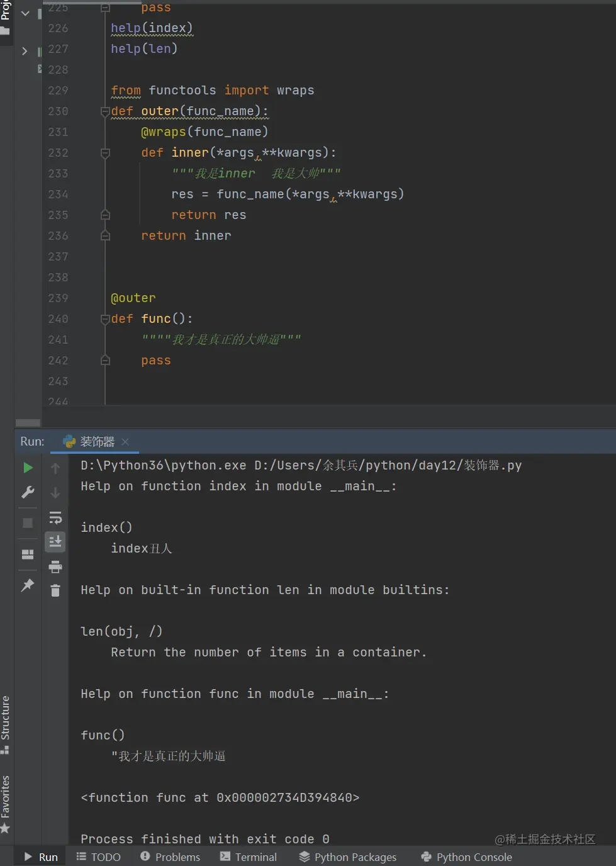Open the Structure side panel

tap(6, 724)
